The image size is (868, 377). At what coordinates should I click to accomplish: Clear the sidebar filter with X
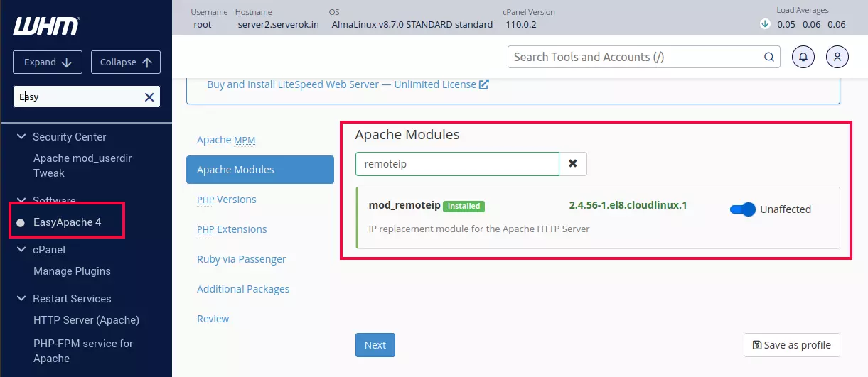point(149,97)
